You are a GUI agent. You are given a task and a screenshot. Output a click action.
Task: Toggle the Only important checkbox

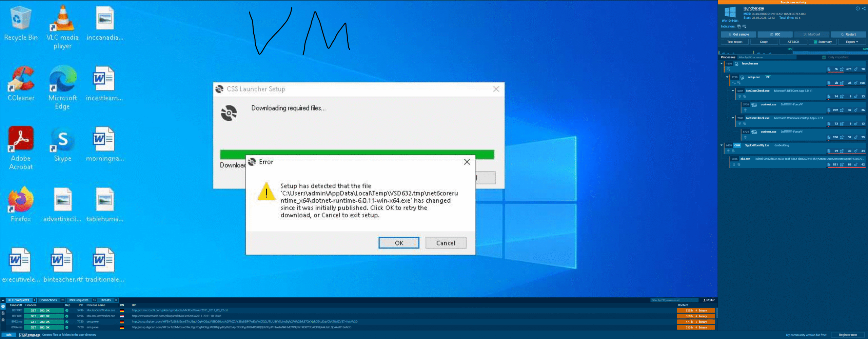click(824, 57)
